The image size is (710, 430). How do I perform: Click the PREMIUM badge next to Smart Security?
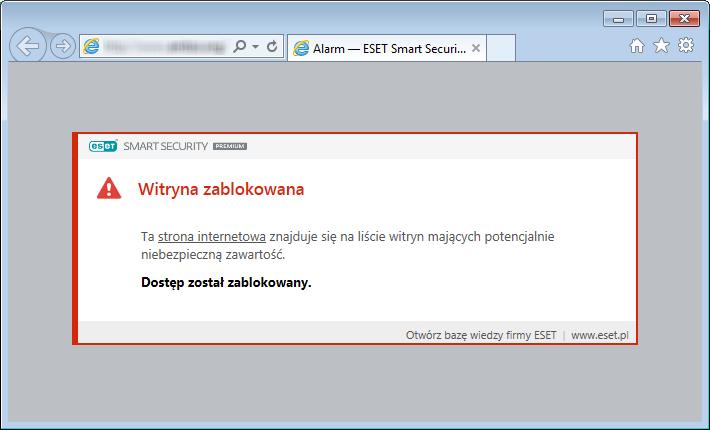pyautogui.click(x=230, y=146)
